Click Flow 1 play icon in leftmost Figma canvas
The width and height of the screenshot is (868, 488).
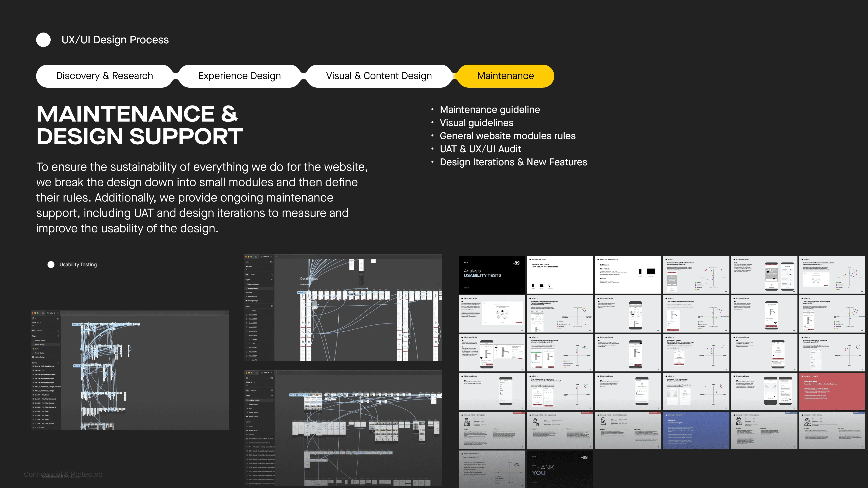tap(79, 325)
